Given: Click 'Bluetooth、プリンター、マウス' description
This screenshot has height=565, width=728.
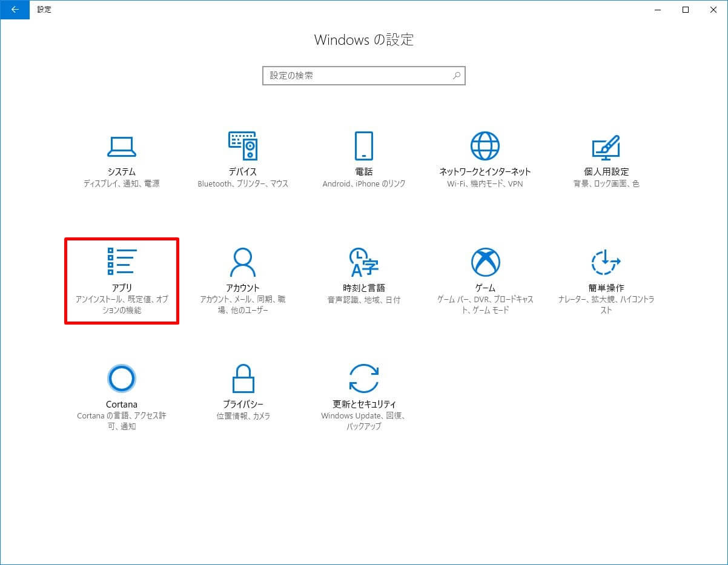Looking at the screenshot, I should pyautogui.click(x=243, y=183).
